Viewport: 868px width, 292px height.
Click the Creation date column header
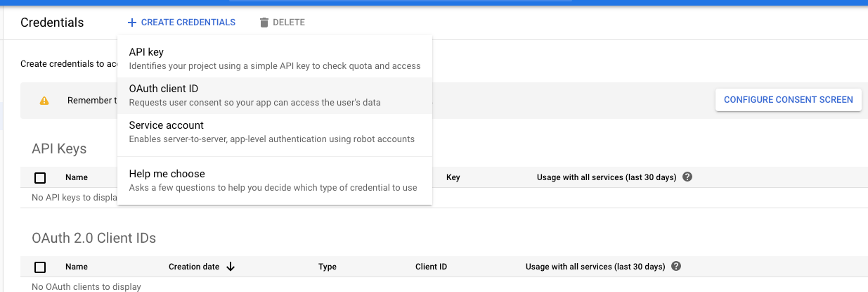point(194,267)
